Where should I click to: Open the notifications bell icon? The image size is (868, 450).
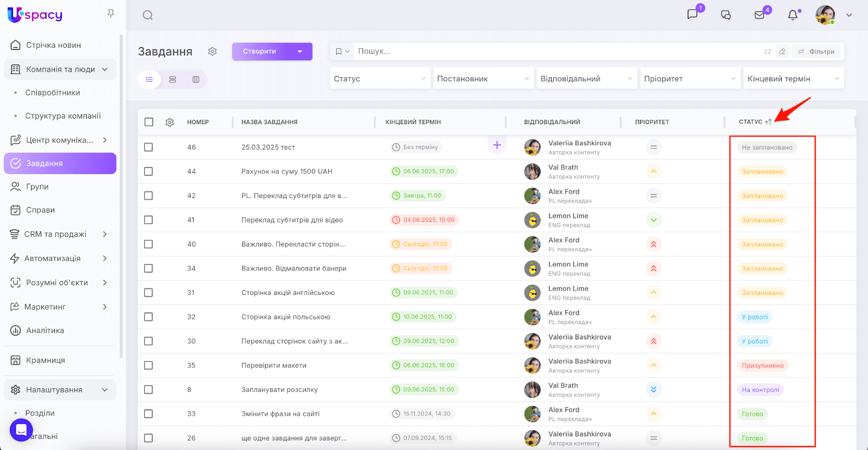[793, 15]
